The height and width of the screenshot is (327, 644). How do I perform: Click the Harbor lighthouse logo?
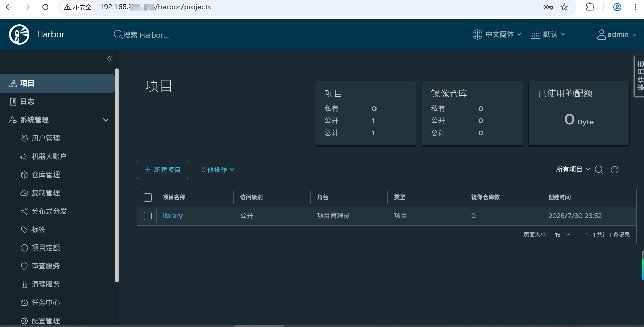coord(19,34)
